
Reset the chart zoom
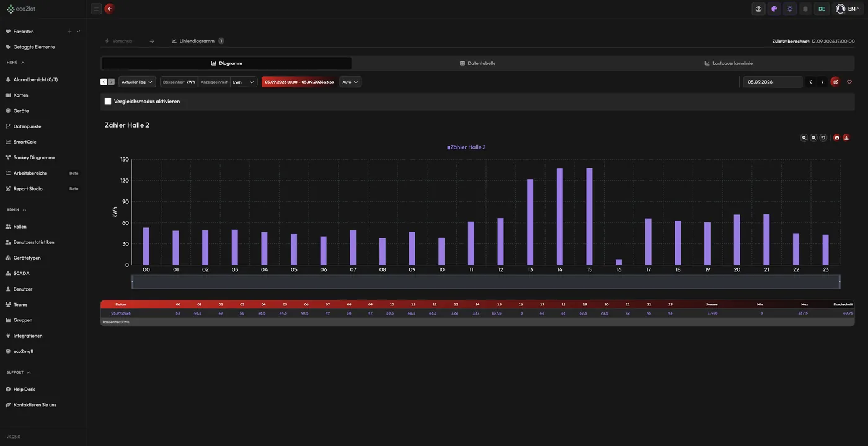click(823, 138)
